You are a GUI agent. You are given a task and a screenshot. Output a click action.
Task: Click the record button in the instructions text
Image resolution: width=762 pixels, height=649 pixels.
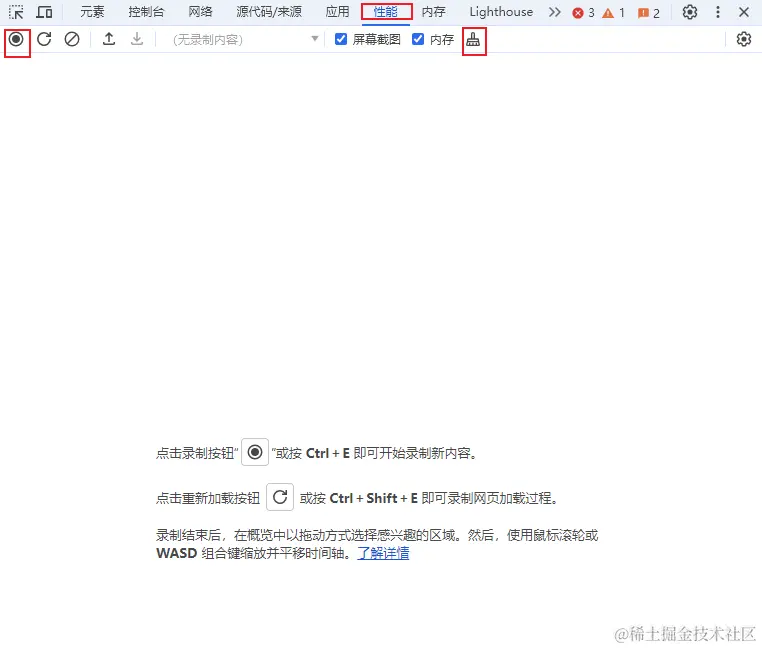point(255,453)
